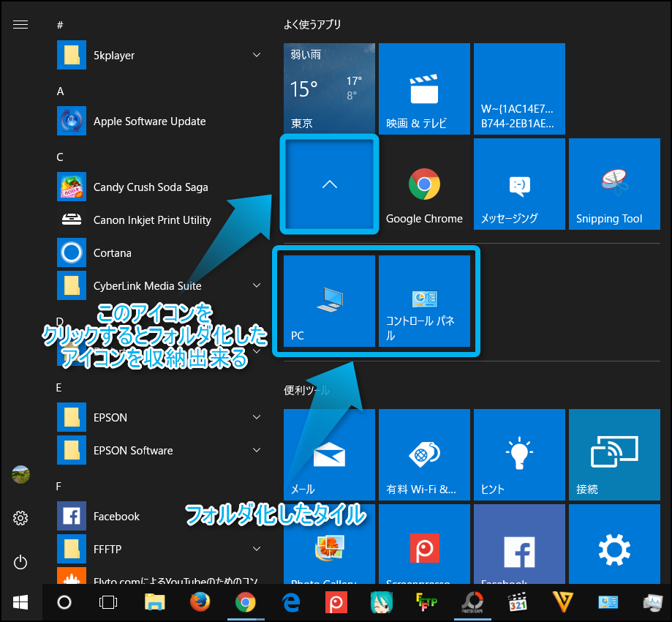Open the PC tile in folder
This screenshot has height=622, width=672.
[x=329, y=301]
